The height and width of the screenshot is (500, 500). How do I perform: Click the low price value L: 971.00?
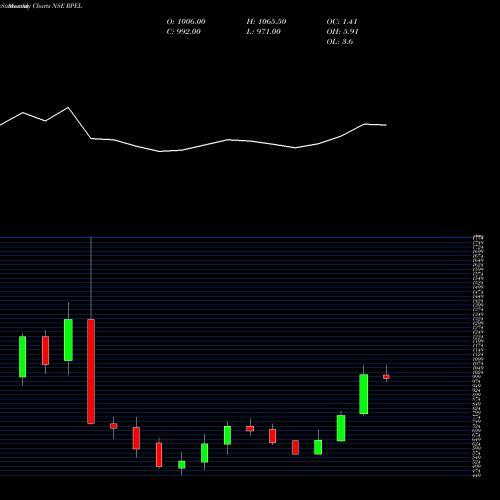264,32
